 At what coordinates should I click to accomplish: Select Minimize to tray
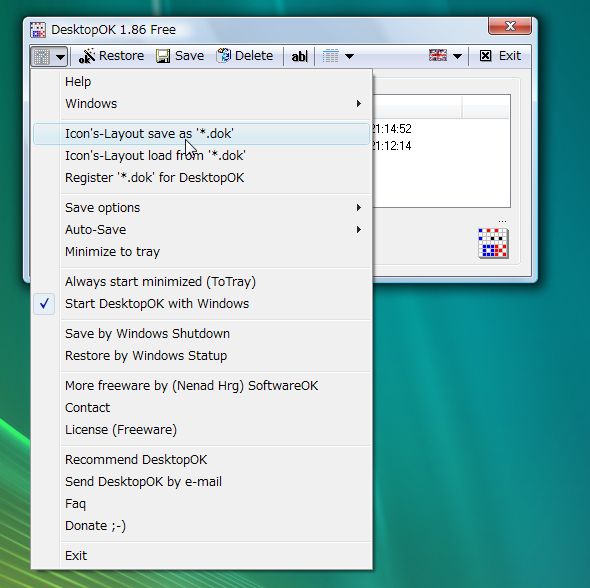click(202, 252)
